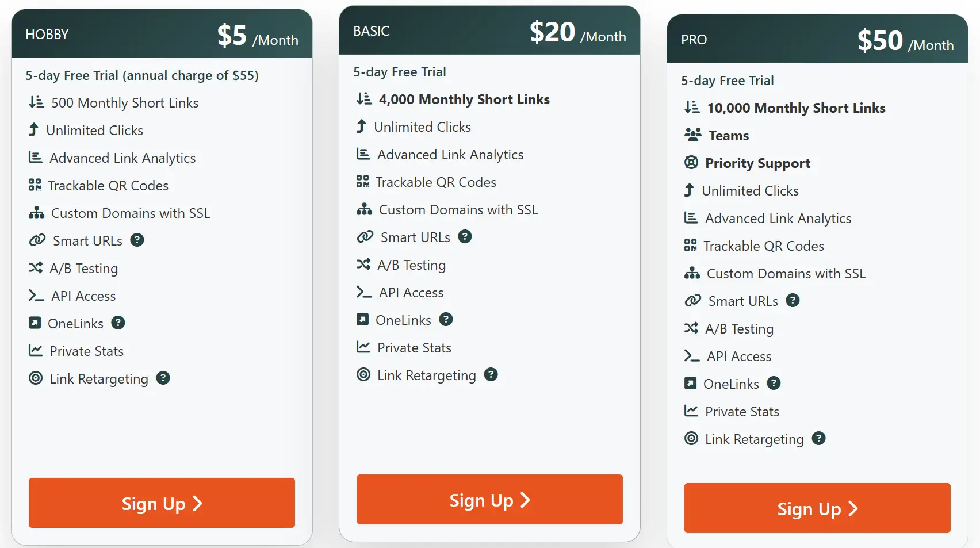Click Teams people icon in Pro plan

[692, 135]
